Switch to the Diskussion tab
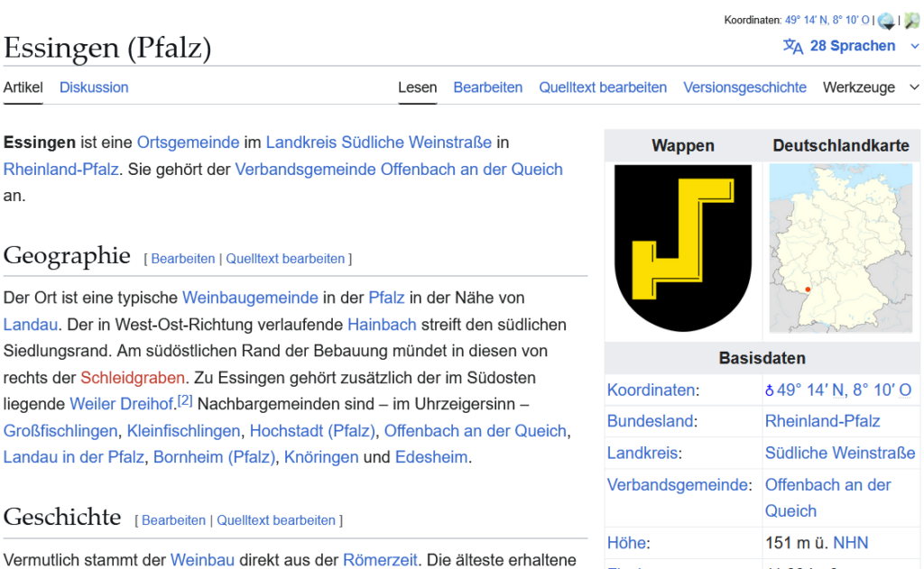This screenshot has width=924, height=569. pyautogui.click(x=94, y=87)
